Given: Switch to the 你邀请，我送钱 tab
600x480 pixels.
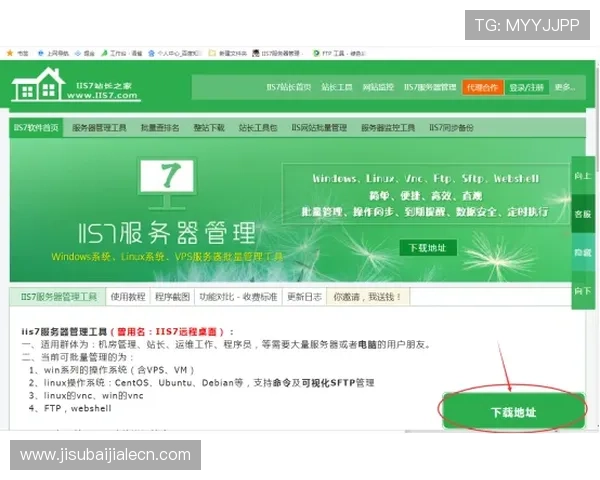Looking at the screenshot, I should [x=368, y=297].
